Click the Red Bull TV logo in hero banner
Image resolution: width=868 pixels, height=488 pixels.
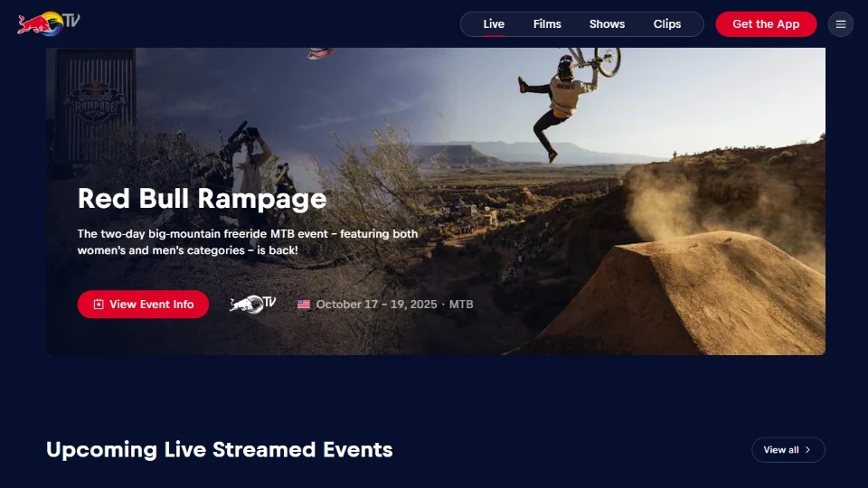[x=252, y=305]
